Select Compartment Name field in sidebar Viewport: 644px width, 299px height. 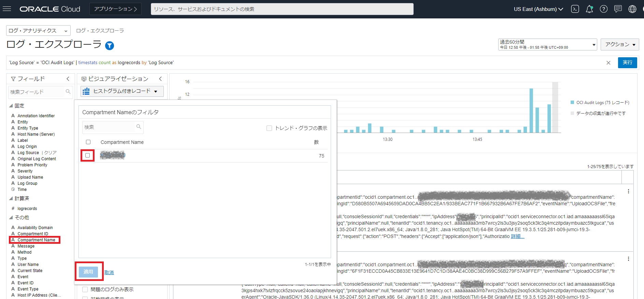coord(36,240)
